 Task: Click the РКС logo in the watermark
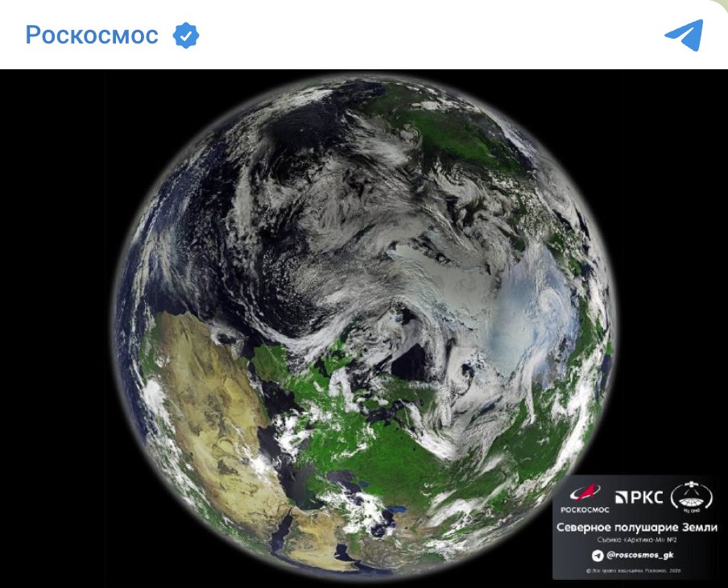click(639, 498)
